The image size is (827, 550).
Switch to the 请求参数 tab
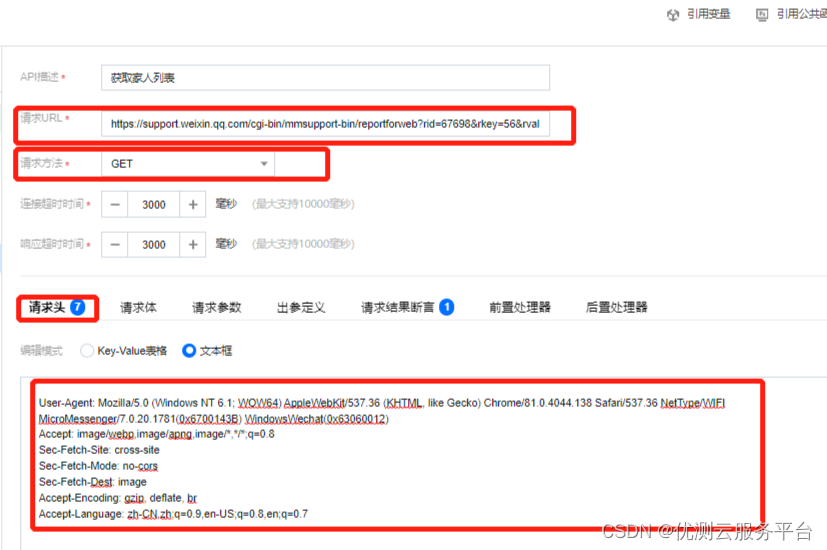[217, 307]
